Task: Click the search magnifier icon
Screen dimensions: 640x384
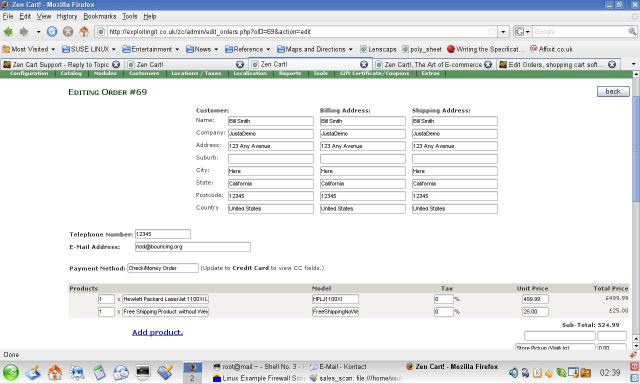Action: coord(632,31)
